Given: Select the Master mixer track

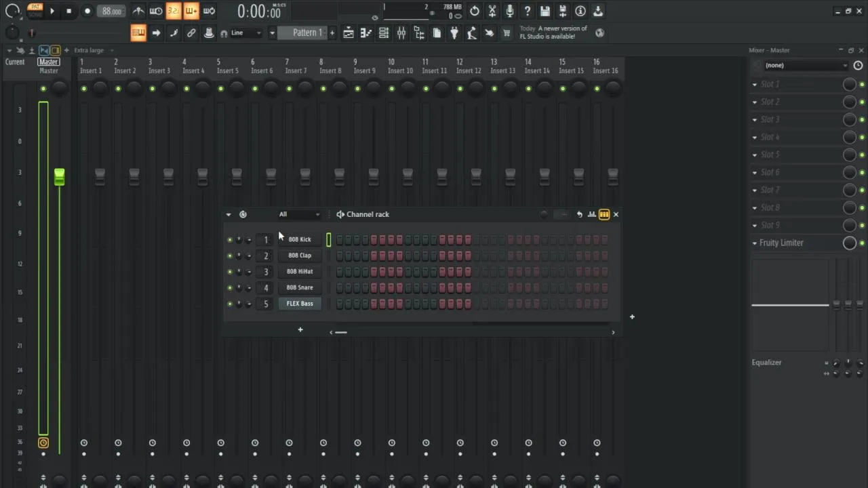Looking at the screenshot, I should pyautogui.click(x=49, y=66).
